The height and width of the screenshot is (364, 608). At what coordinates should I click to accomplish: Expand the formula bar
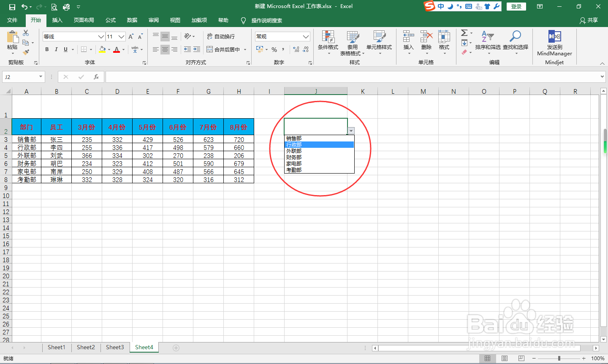[x=603, y=77]
